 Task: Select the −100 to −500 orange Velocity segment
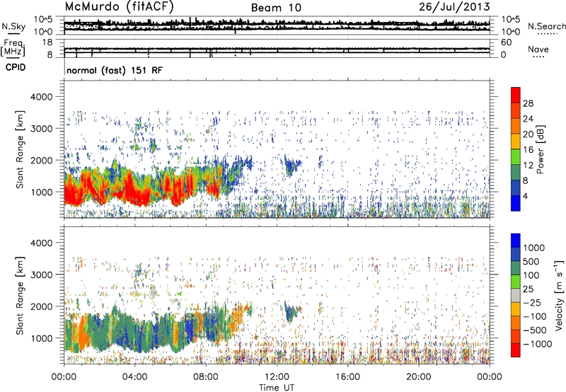[x=516, y=323]
